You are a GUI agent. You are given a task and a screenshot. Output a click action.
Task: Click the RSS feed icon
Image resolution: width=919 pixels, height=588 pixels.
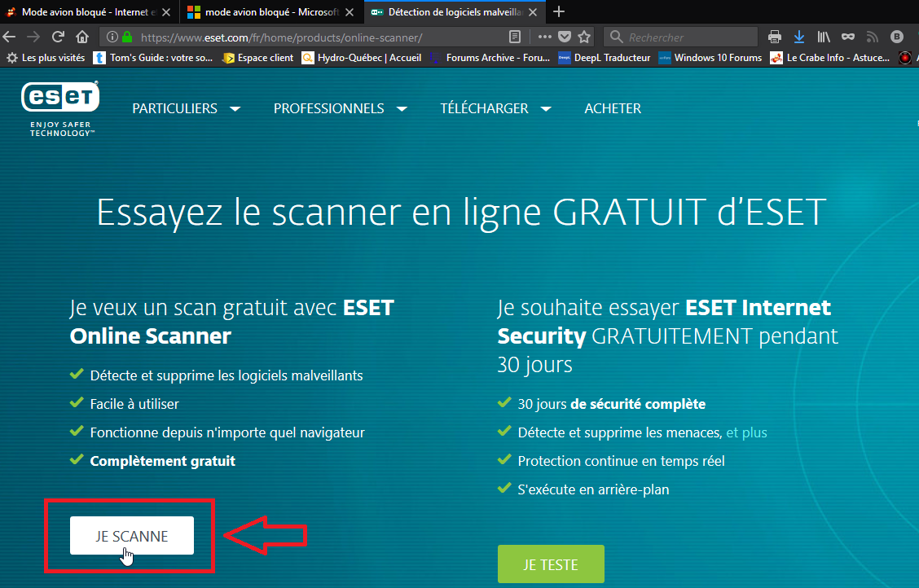pyautogui.click(x=872, y=37)
